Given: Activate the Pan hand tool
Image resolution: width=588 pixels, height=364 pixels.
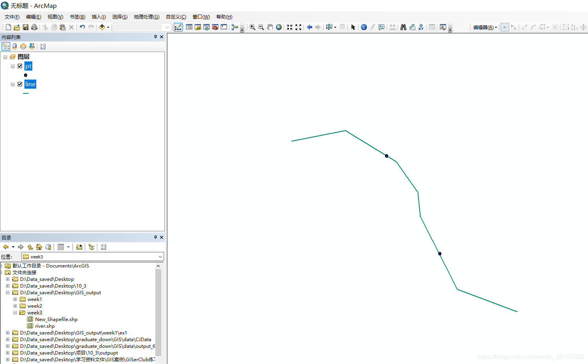Looking at the screenshot, I should click(270, 27).
